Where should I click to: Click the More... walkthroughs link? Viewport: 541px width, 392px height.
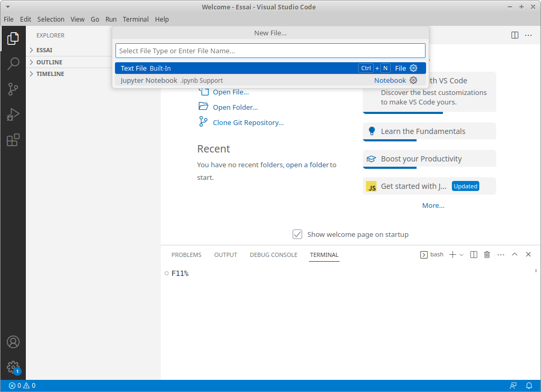[433, 205]
